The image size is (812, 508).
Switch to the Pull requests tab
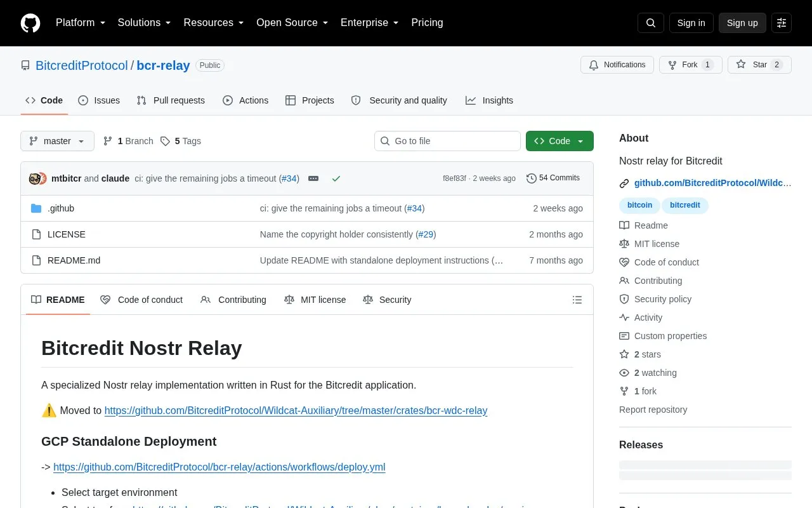tap(171, 100)
